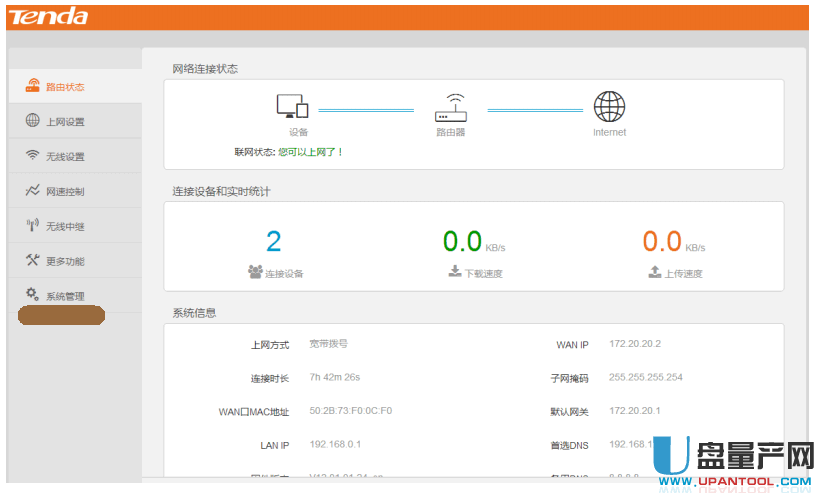Click the router status sidebar icon

(x=33, y=86)
